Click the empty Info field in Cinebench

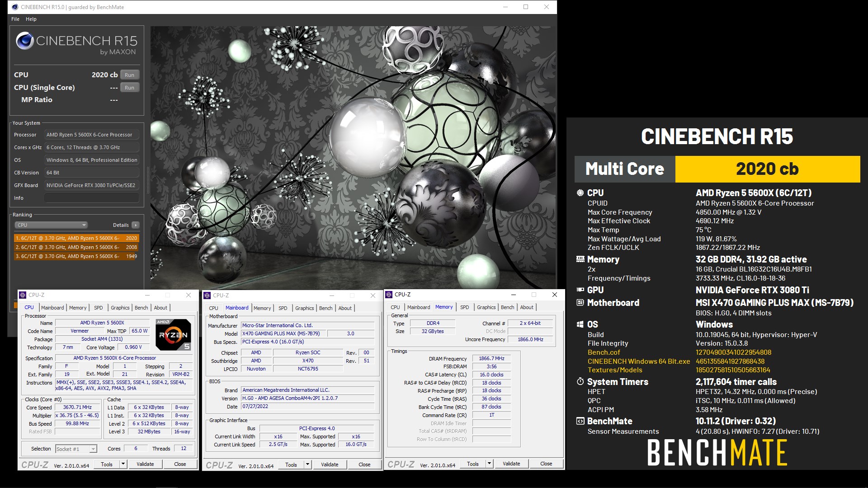coord(92,198)
